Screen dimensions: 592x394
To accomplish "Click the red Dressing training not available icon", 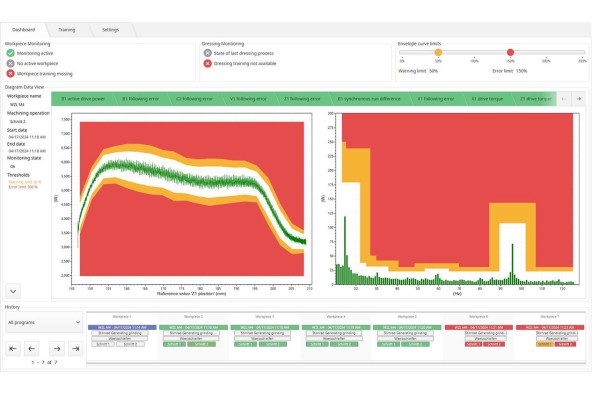I will pos(208,63).
